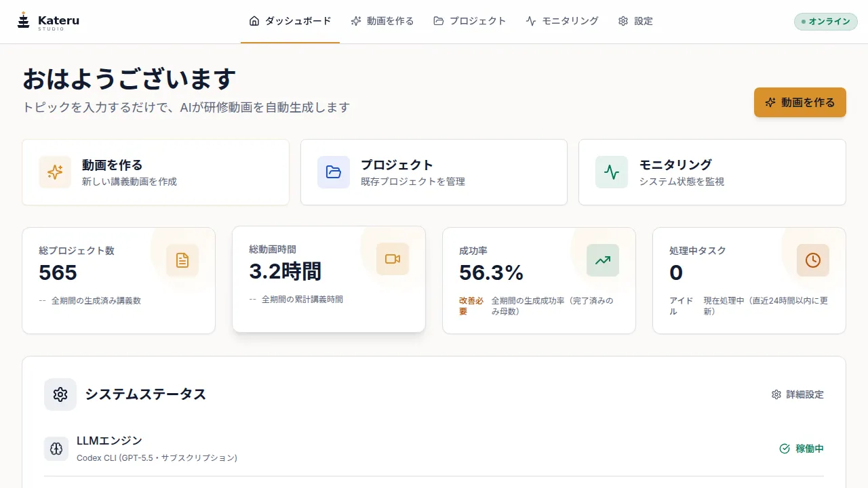
Task: Click the clock icon on 処理中タスク
Action: pos(813,260)
